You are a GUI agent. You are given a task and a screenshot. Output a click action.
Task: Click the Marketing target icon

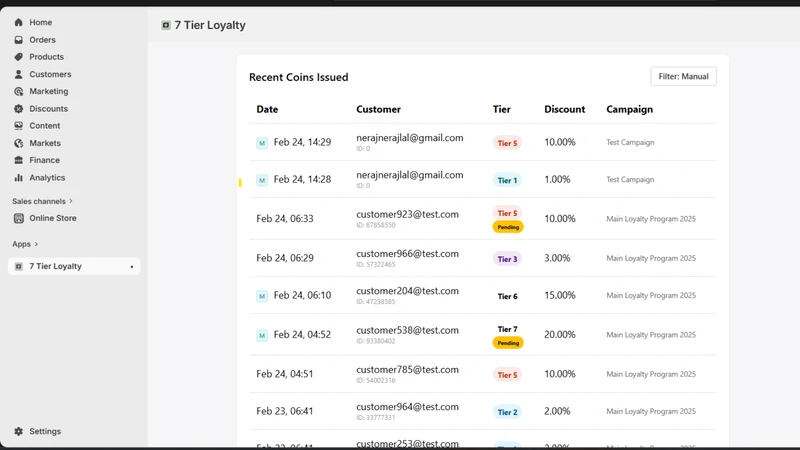click(19, 91)
